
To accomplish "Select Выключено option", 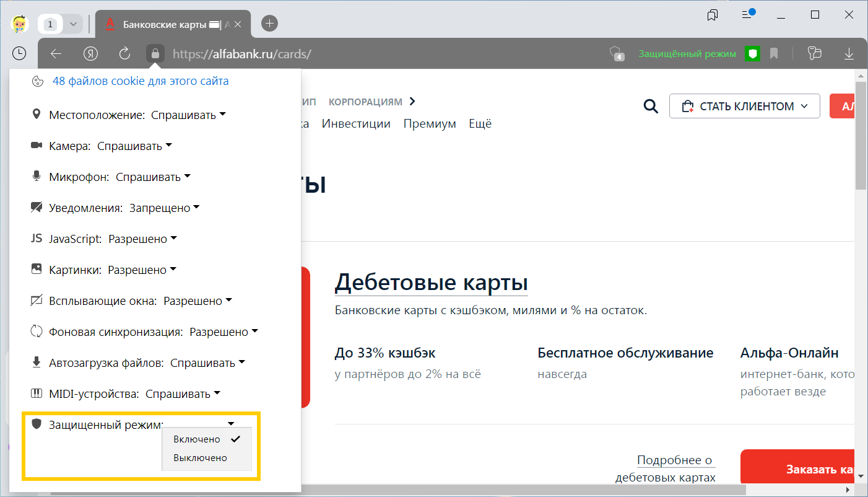I will click(207, 458).
